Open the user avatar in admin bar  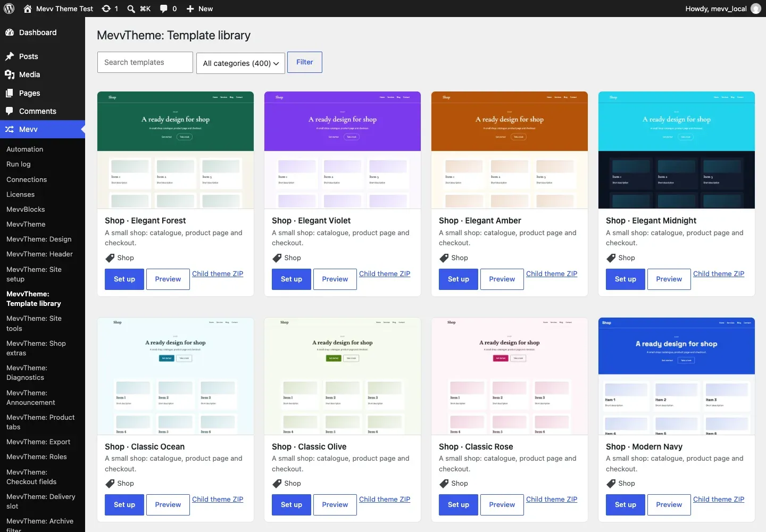click(756, 9)
